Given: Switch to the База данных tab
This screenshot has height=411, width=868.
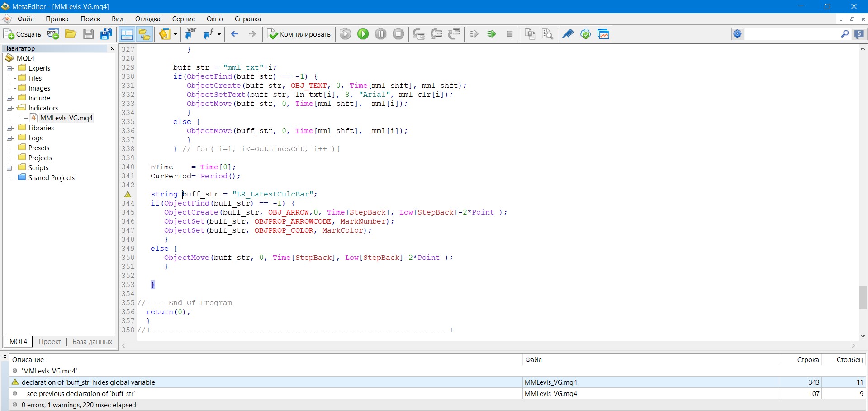Looking at the screenshot, I should [92, 342].
